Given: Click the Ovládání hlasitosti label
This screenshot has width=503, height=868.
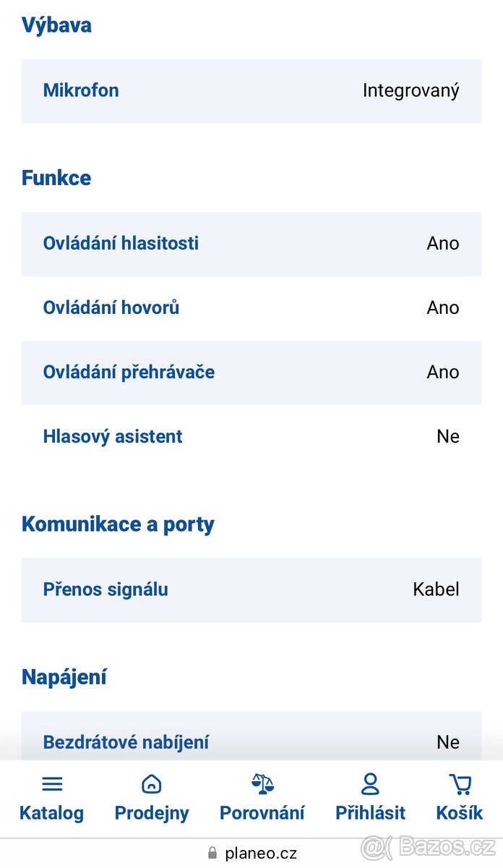Looking at the screenshot, I should pyautogui.click(x=121, y=243).
